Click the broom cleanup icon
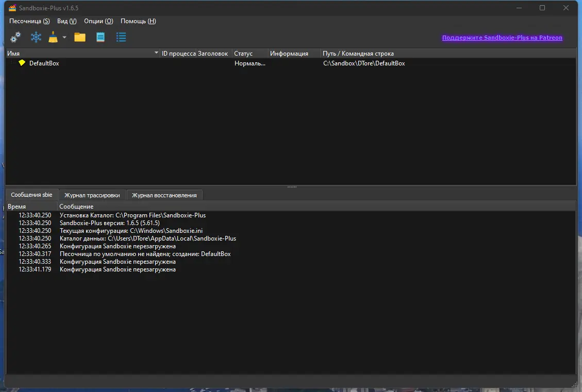Screen dimensions: 582x392 [54, 37]
